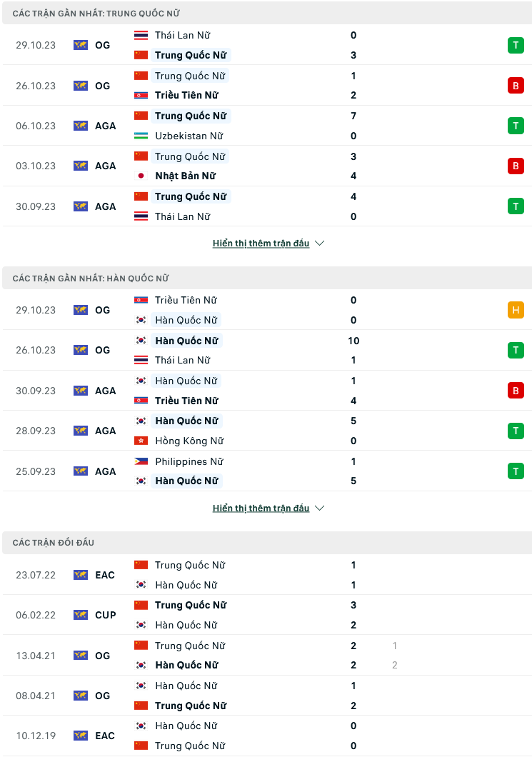Open Triều Tiên Nữ team from 26.10.23 match
This screenshot has width=532, height=757.
point(186,95)
